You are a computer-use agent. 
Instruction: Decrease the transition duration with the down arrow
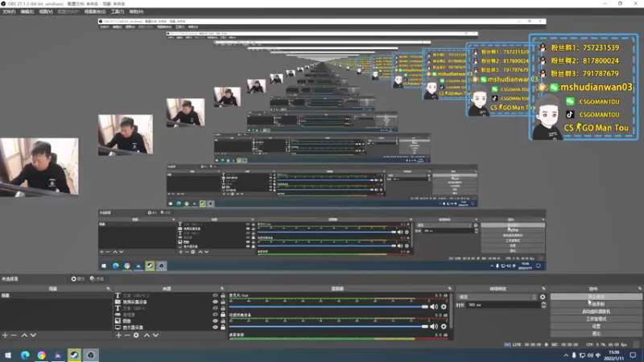click(x=544, y=306)
